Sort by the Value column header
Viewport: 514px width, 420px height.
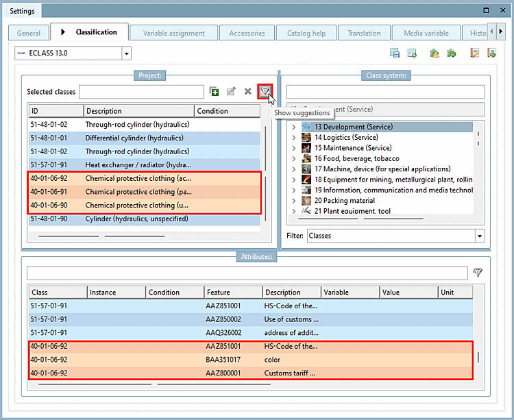408,293
